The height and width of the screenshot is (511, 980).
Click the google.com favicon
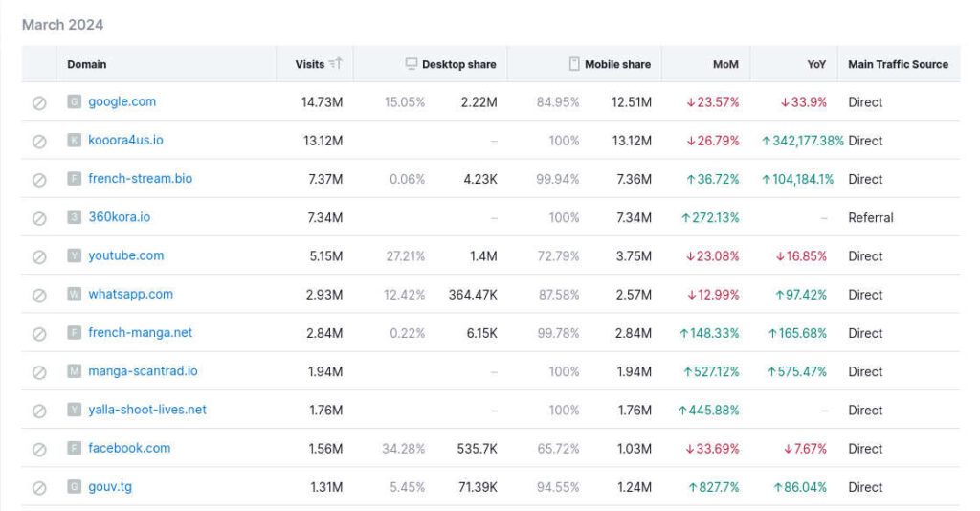click(x=75, y=101)
